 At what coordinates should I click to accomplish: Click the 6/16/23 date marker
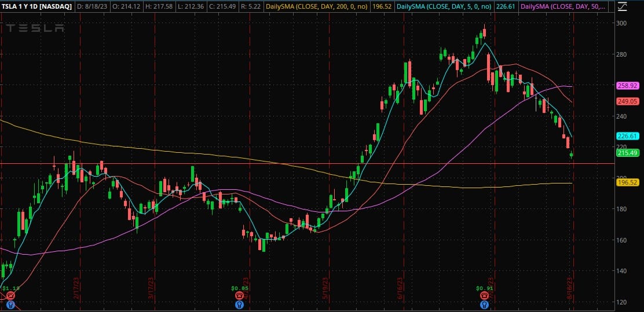(x=400, y=289)
